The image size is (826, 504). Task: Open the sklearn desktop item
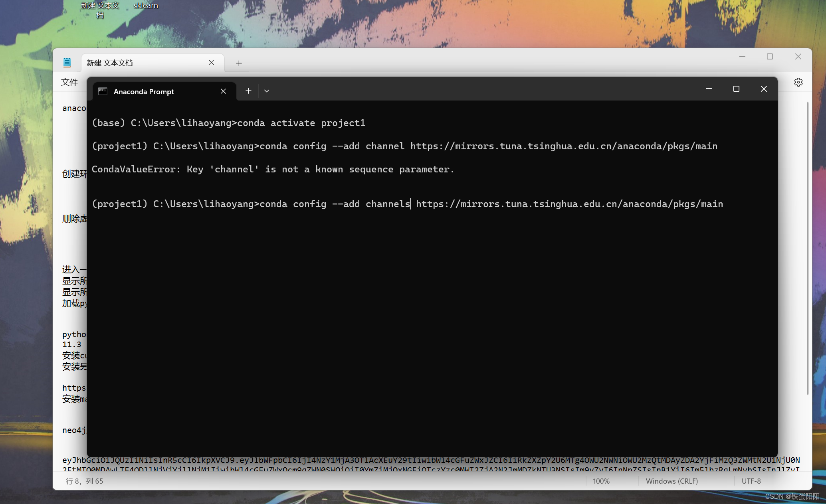point(146,6)
